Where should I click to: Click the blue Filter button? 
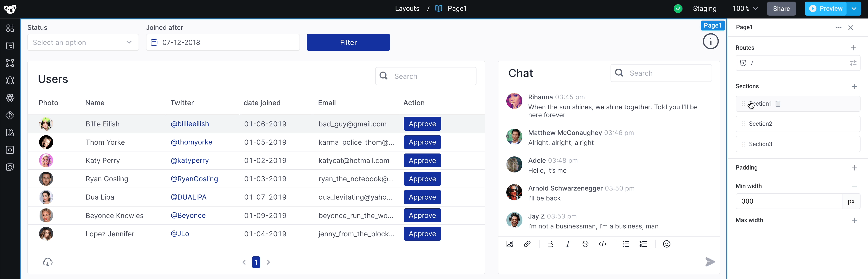(348, 42)
